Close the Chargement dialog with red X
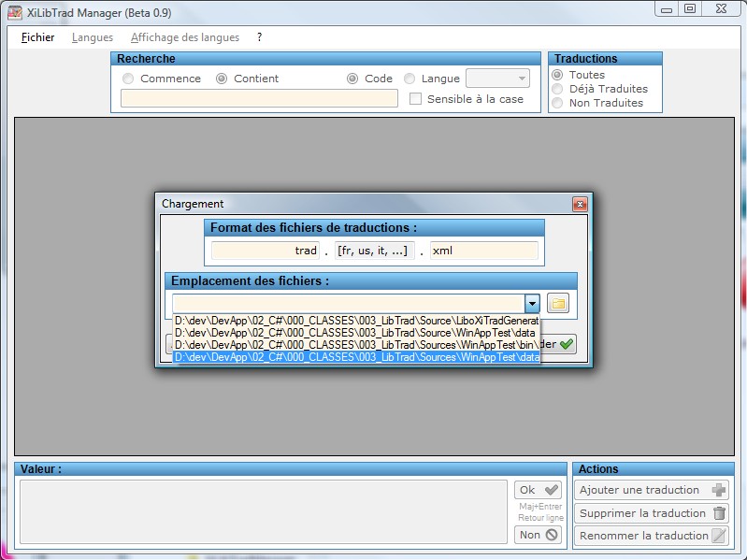The height and width of the screenshot is (560, 747). pos(580,205)
